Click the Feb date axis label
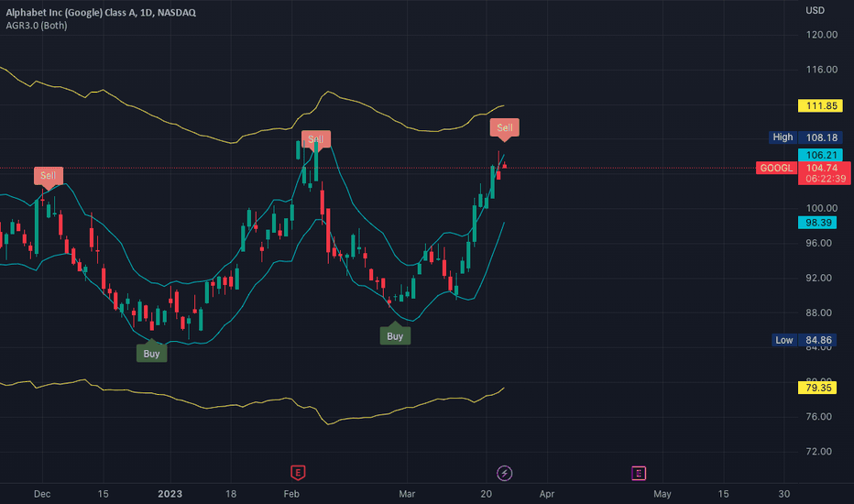The height and width of the screenshot is (504, 854). [x=291, y=494]
